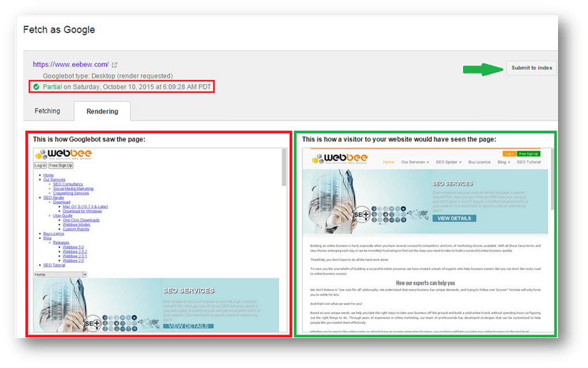
Task: Click 'This is how a visitor to your website' heading
Action: coord(399,139)
